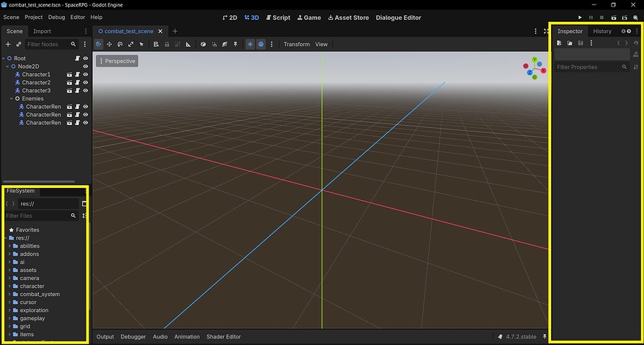Activate the Ruler mode tool
The image size is (644, 345).
pyautogui.click(x=188, y=45)
